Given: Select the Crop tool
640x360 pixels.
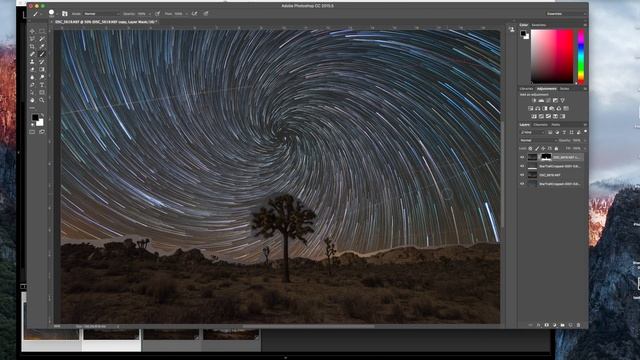Looking at the screenshot, I should 32,47.
